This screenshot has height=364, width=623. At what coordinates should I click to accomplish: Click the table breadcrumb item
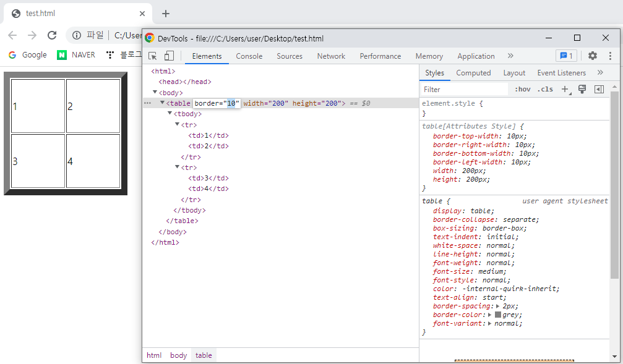click(204, 355)
